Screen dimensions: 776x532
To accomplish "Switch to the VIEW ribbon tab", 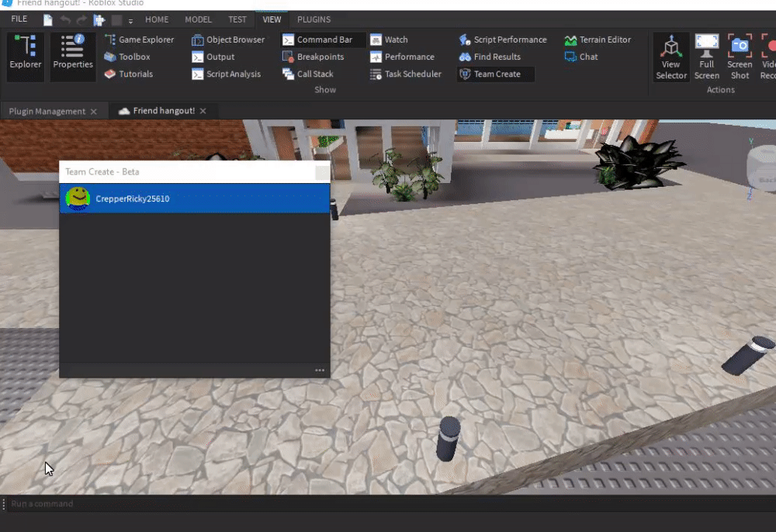I will click(272, 20).
